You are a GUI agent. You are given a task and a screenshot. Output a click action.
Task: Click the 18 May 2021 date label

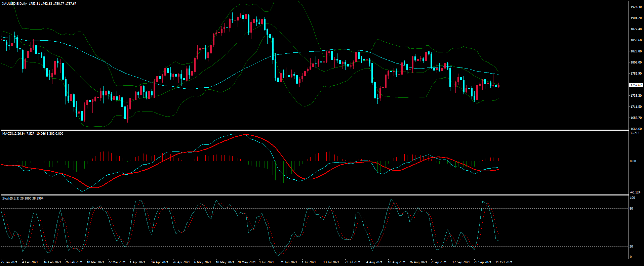click(x=225, y=262)
